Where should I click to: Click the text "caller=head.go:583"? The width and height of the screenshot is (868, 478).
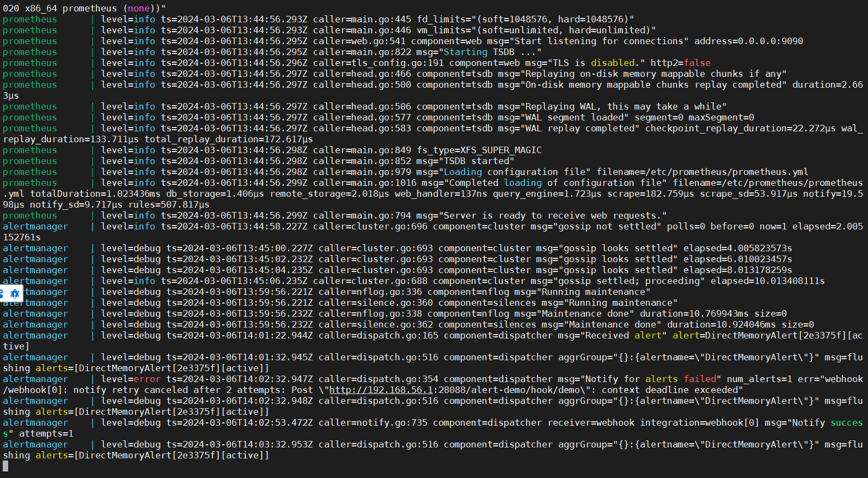tap(362, 128)
